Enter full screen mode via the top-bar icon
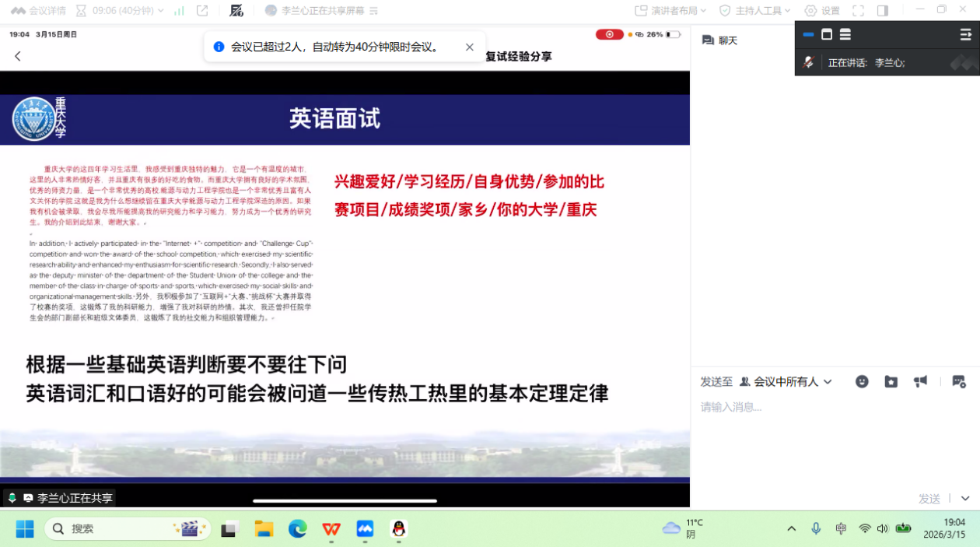The image size is (980, 547). tap(858, 11)
